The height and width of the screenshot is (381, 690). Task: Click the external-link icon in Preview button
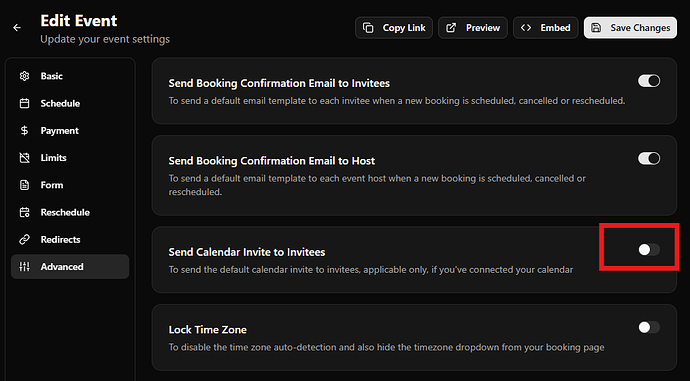pos(451,28)
